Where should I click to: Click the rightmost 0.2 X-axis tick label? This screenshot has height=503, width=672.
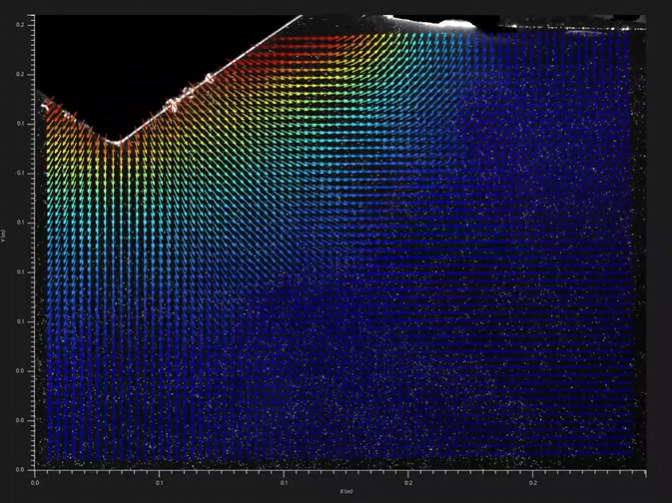[533, 481]
